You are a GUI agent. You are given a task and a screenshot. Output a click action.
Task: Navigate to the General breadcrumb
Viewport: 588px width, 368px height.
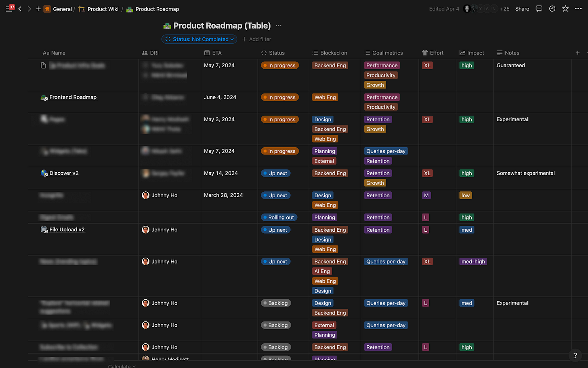(63, 8)
